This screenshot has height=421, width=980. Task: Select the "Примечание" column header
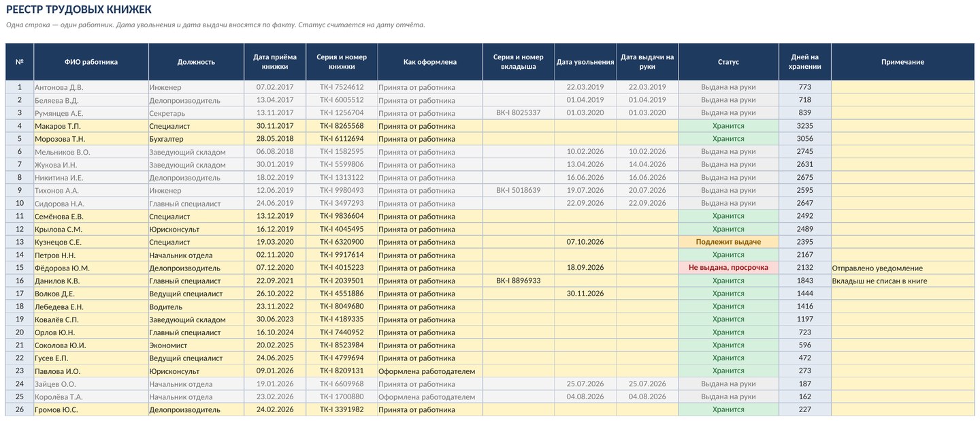tap(902, 62)
